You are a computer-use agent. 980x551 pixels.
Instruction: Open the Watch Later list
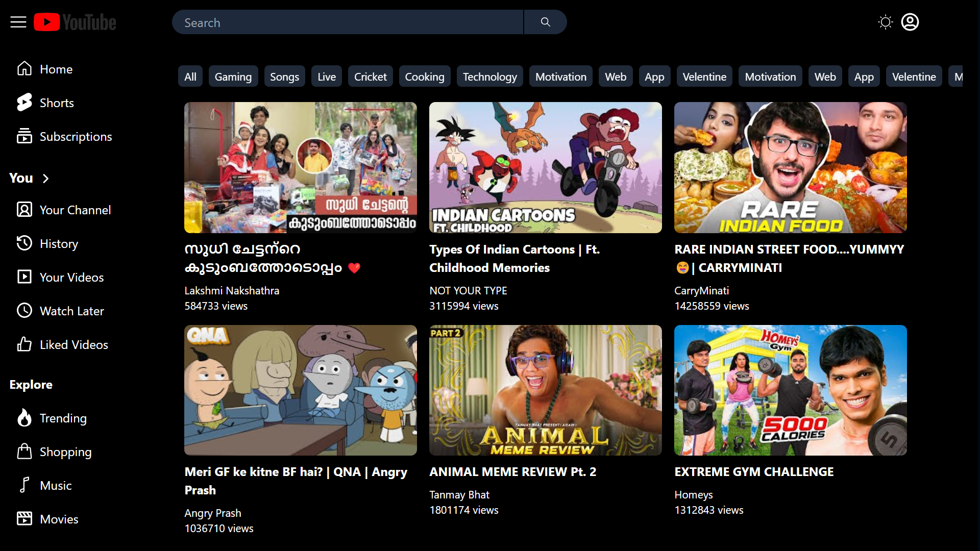click(x=71, y=311)
